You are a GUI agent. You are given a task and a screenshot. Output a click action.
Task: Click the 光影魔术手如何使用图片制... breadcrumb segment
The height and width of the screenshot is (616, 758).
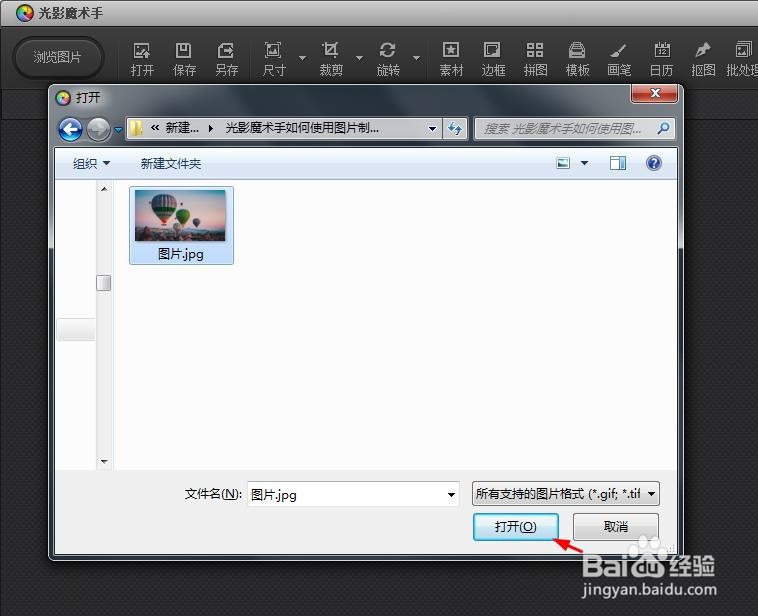(x=302, y=128)
